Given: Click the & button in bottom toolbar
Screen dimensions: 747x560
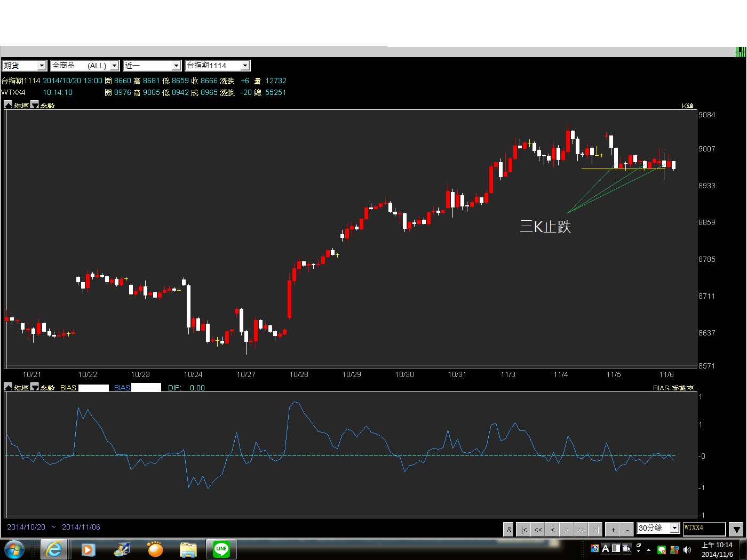Looking at the screenshot, I should 509,529.
